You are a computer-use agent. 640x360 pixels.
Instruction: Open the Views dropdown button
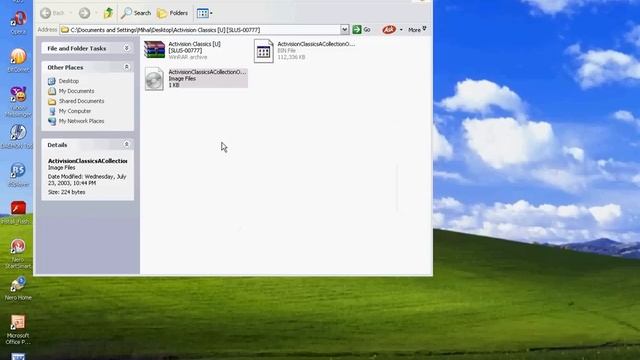coord(204,13)
